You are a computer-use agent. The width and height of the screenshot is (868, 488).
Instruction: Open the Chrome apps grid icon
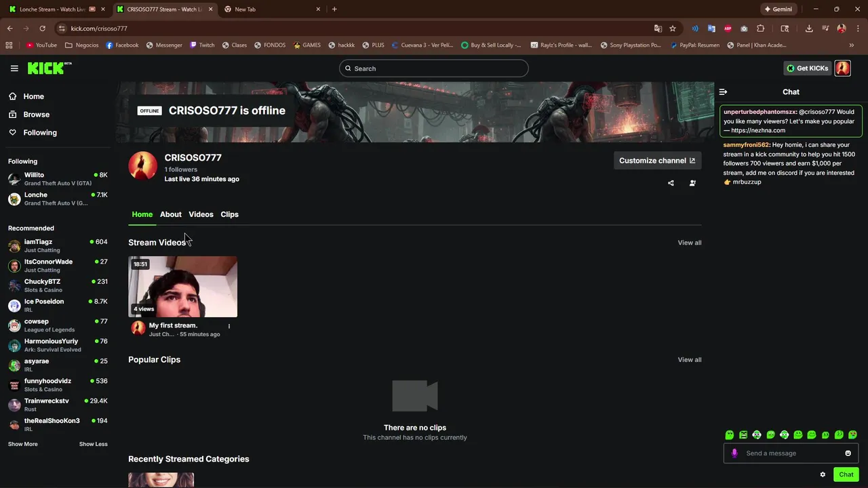click(x=9, y=45)
